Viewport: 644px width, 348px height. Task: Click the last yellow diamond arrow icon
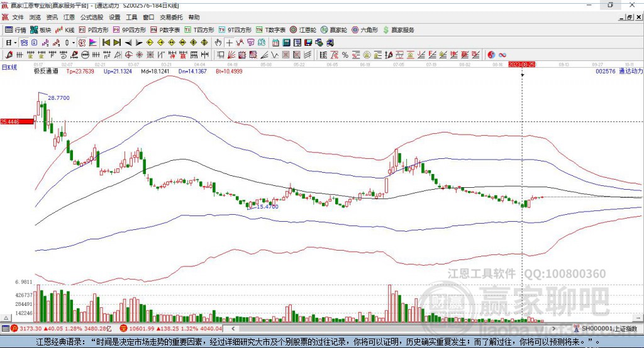point(204,43)
